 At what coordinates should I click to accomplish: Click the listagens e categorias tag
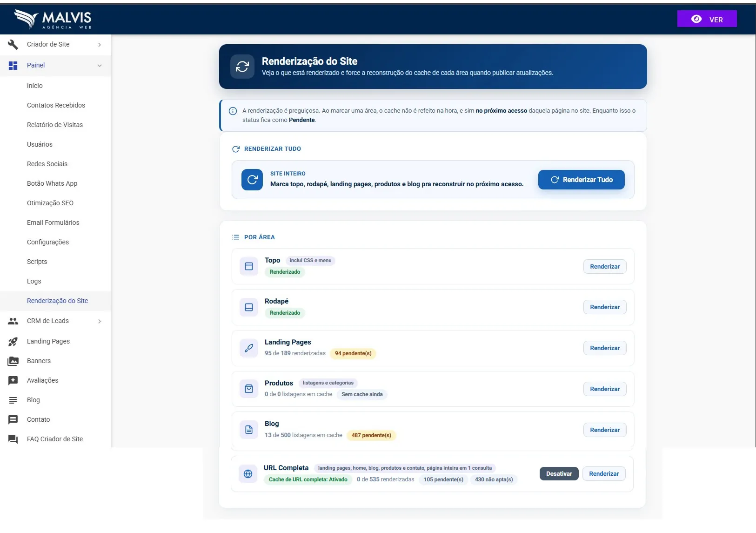click(x=328, y=383)
